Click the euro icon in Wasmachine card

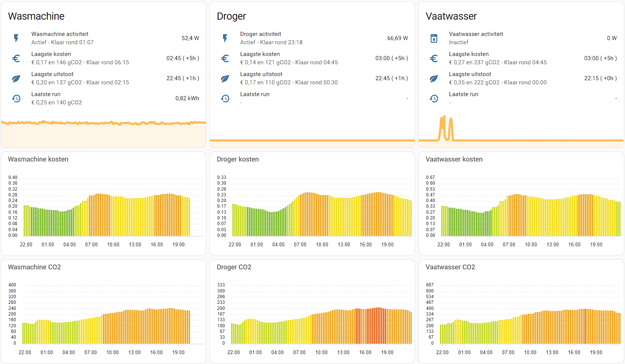tap(16, 58)
